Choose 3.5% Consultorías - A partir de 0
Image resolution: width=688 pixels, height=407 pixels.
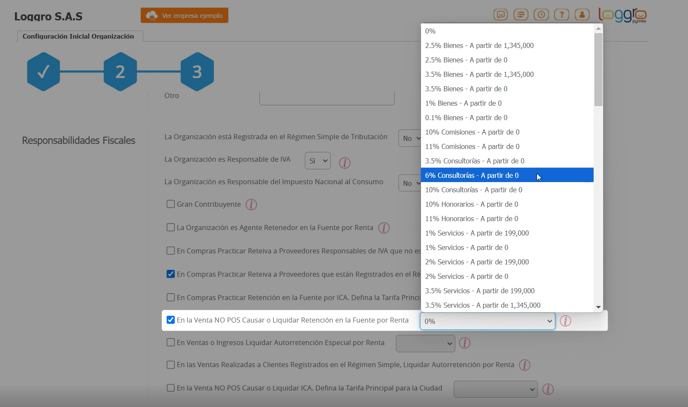(x=507, y=161)
